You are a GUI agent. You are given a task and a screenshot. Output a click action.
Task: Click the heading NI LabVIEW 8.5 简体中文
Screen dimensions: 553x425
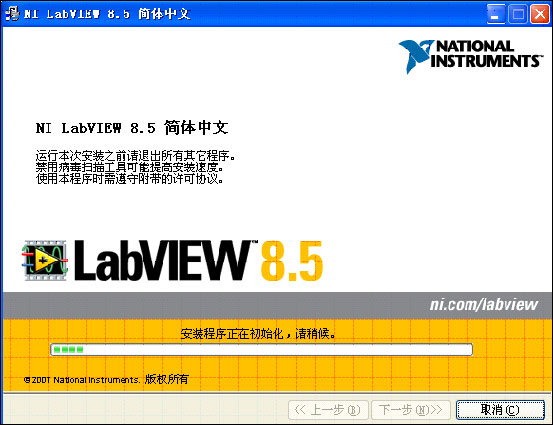(x=132, y=128)
